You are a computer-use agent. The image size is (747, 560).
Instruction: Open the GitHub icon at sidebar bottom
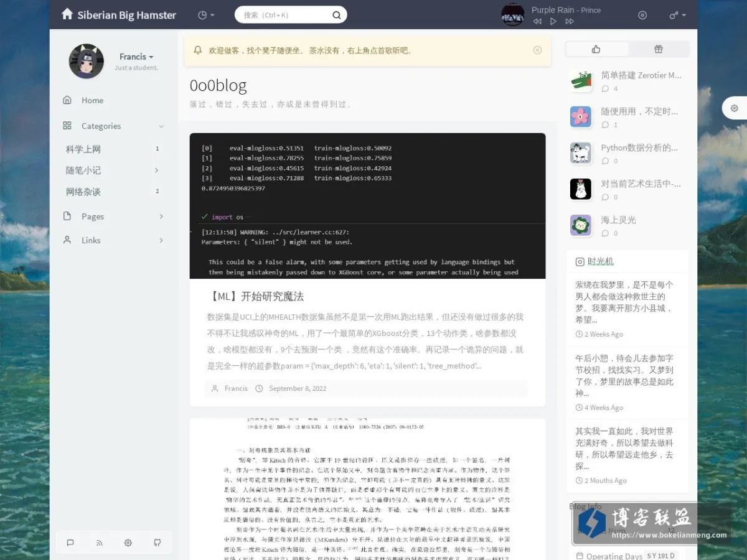click(x=157, y=543)
